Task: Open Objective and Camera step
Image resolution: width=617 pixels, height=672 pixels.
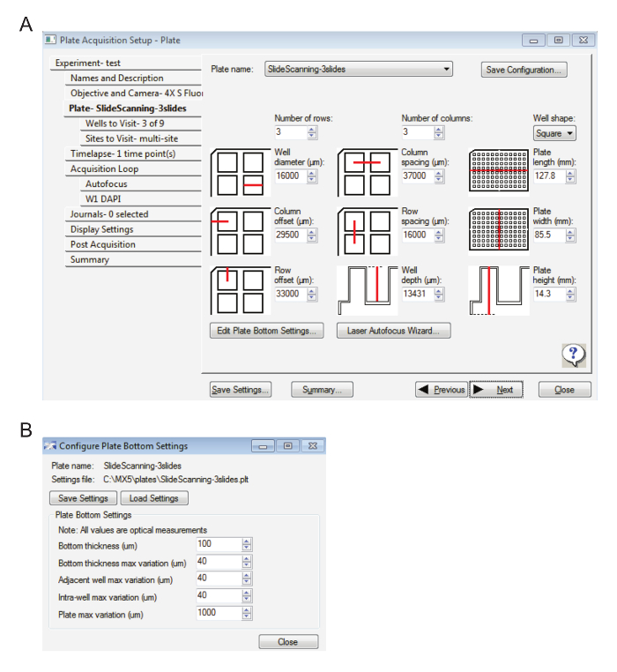Action: (x=133, y=93)
